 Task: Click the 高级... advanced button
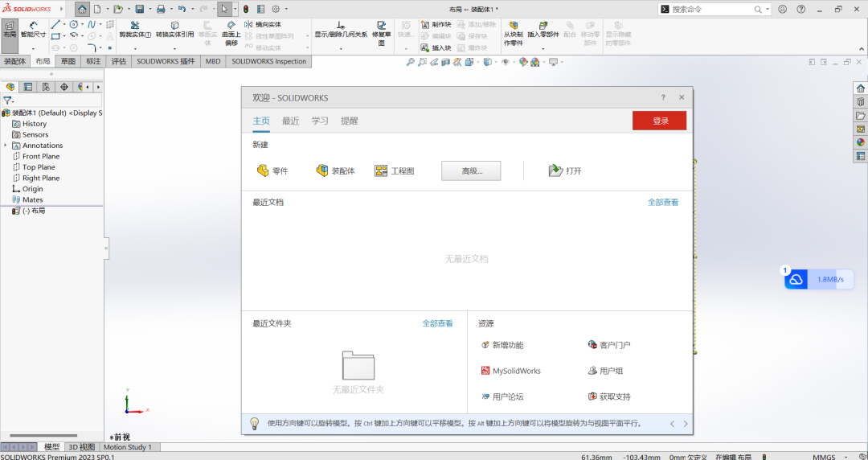pos(471,170)
